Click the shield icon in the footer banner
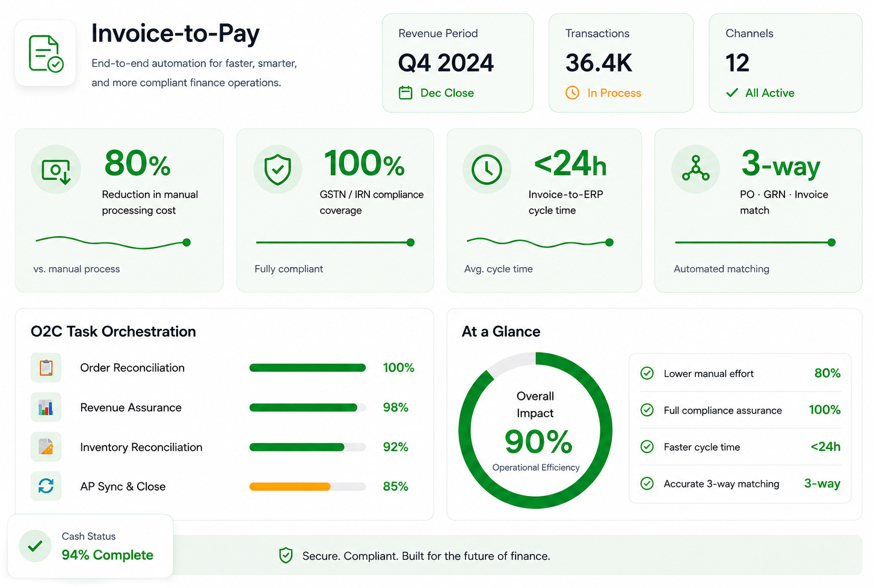Image resolution: width=874 pixels, height=588 pixels. [x=286, y=556]
